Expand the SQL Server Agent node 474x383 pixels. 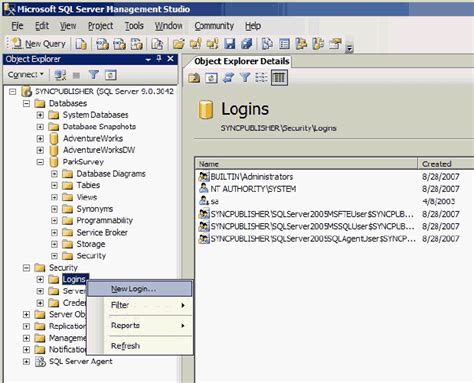point(26,361)
